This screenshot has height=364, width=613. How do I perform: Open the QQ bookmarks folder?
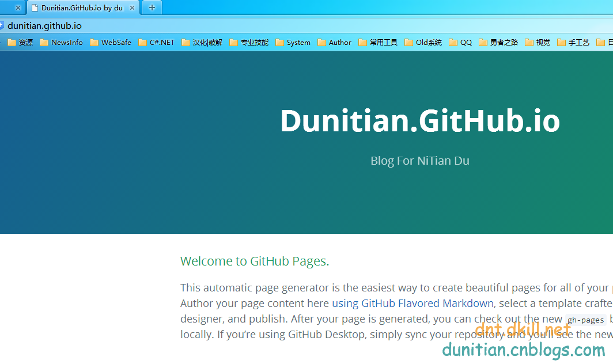460,42
